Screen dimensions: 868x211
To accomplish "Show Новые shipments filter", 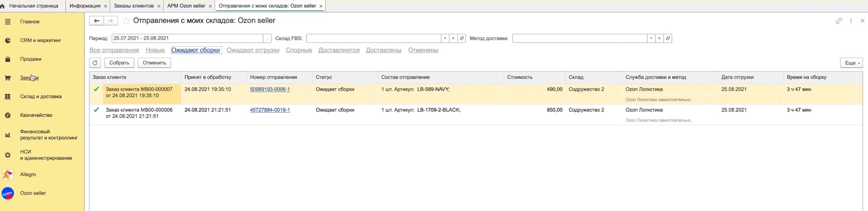I will pyautogui.click(x=155, y=50).
